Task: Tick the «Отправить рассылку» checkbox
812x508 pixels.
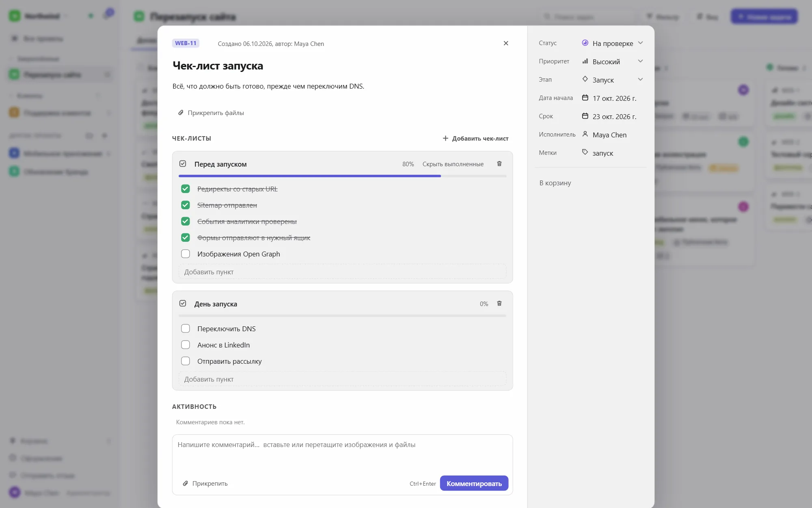Action: click(186, 361)
